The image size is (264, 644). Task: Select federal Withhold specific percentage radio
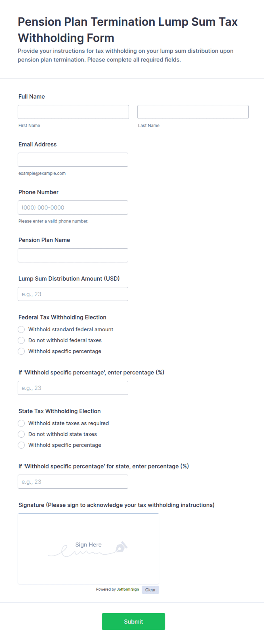21,351
